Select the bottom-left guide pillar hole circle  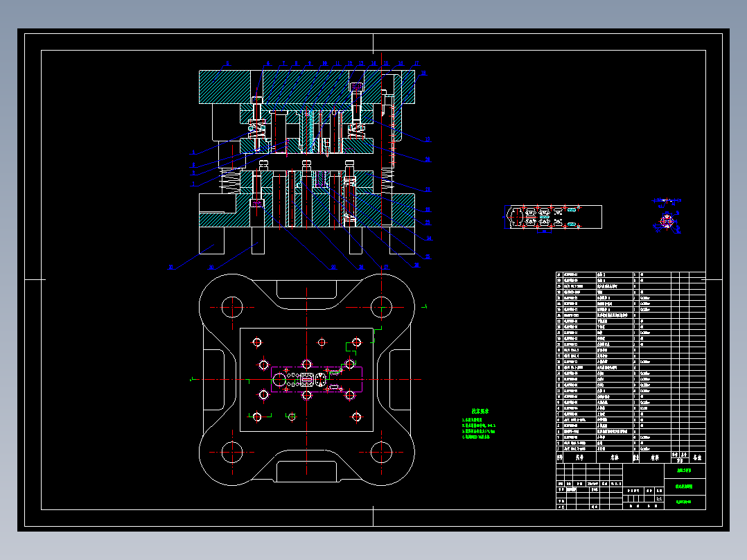[232, 452]
